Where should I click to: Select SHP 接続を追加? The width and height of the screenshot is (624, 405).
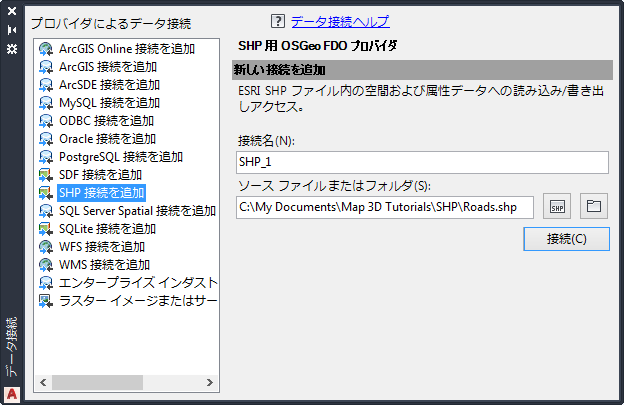(x=101, y=193)
